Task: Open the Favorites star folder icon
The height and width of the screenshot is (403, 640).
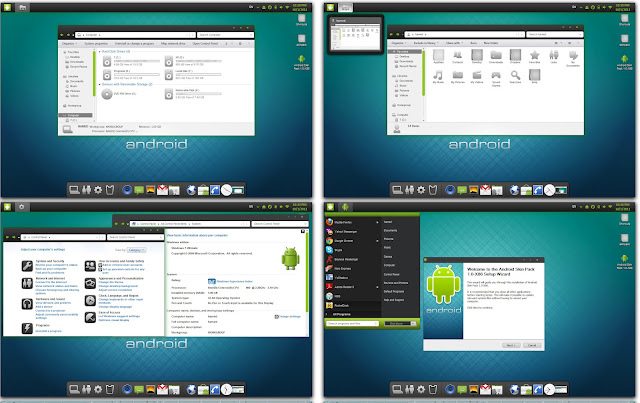Action: 535,56
